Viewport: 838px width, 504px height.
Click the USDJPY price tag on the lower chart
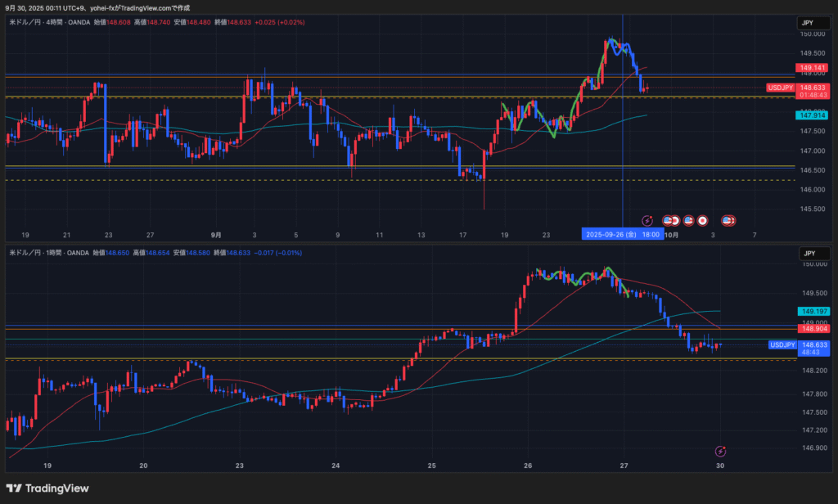782,345
